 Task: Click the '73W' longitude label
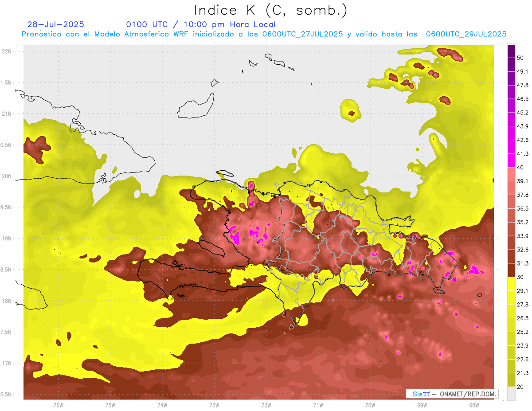(x=214, y=405)
